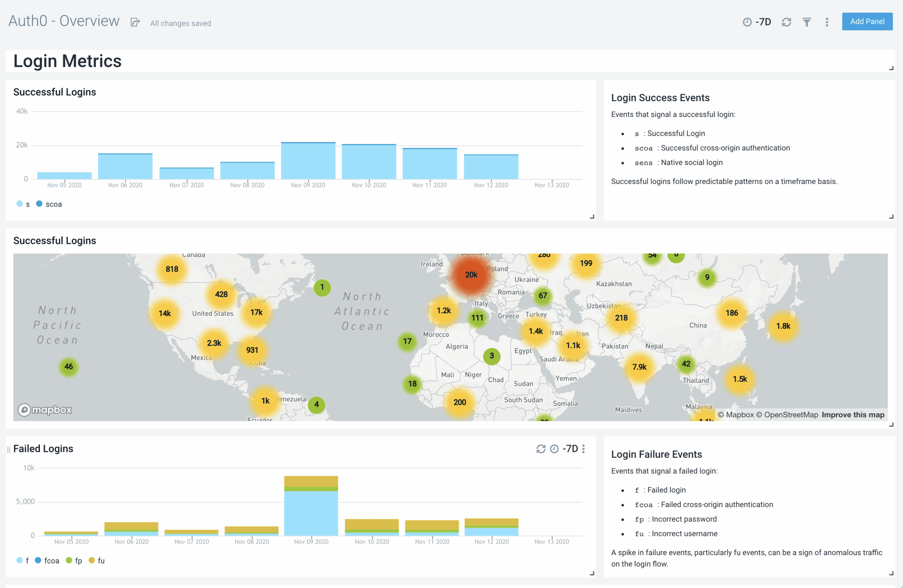The height and width of the screenshot is (588, 903).
Task: Open the Failed Logins panel kebab menu
Action: (x=583, y=449)
